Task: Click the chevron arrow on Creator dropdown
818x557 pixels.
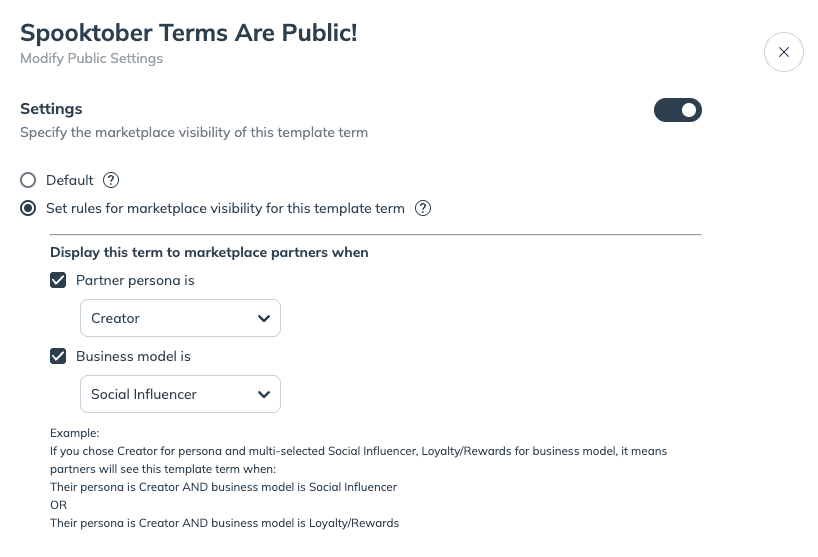Action: click(264, 318)
